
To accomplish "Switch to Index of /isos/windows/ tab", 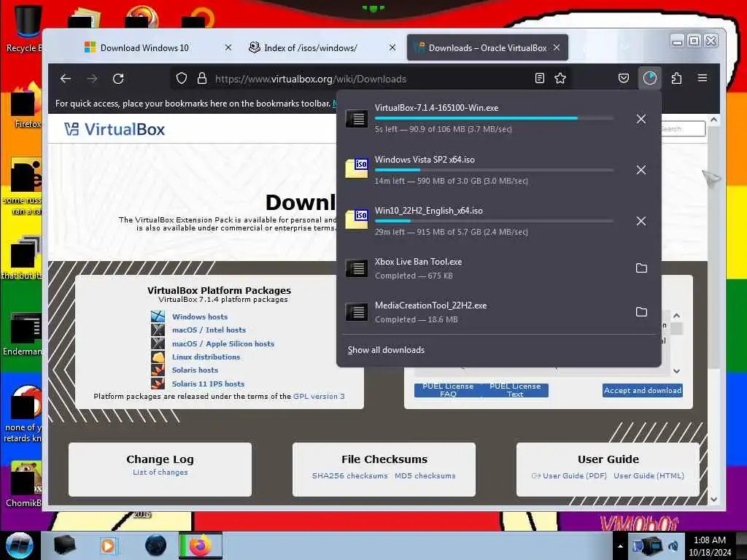I will pos(311,47).
